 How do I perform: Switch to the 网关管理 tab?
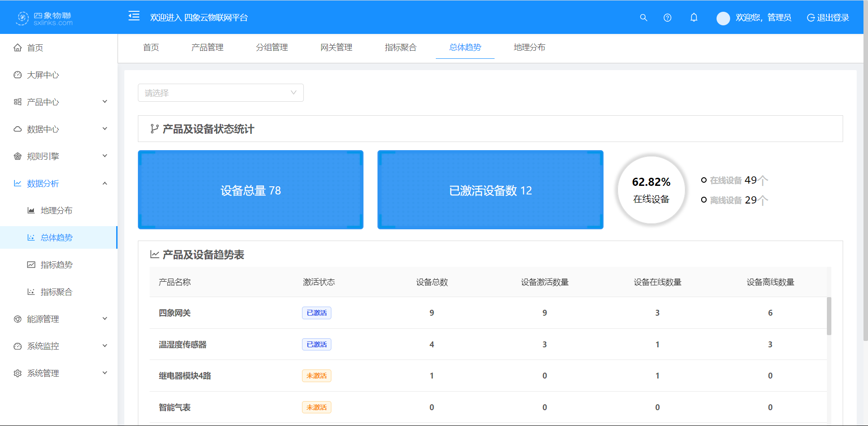click(336, 47)
